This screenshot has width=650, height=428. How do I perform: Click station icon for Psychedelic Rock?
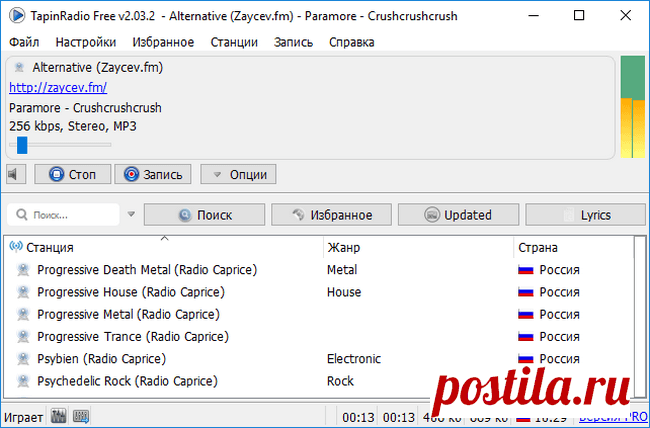coord(23,381)
